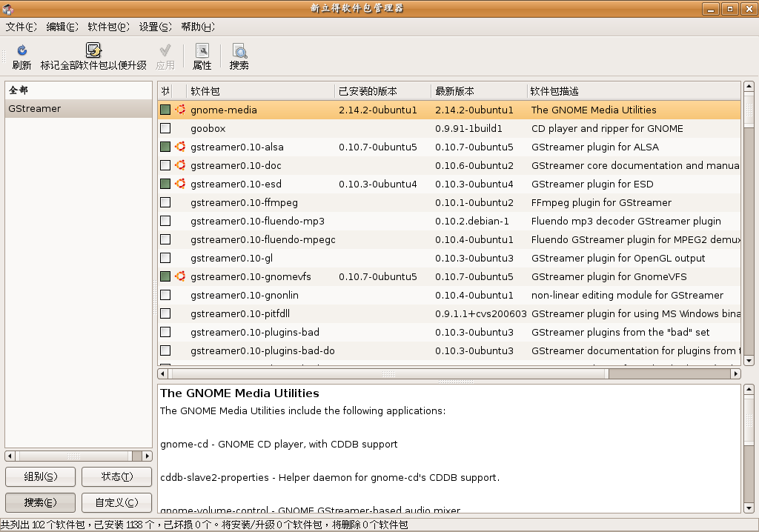Click the description pane scroll down arrow

coord(749,508)
